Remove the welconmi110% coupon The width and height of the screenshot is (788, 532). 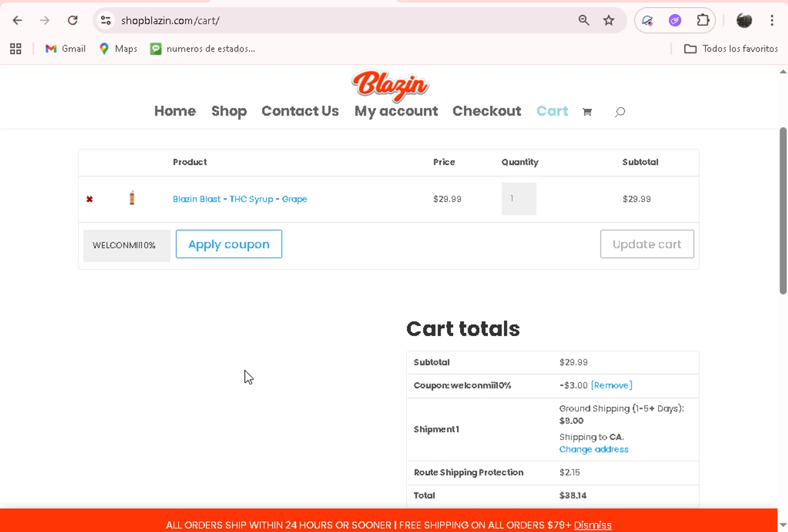coord(611,385)
